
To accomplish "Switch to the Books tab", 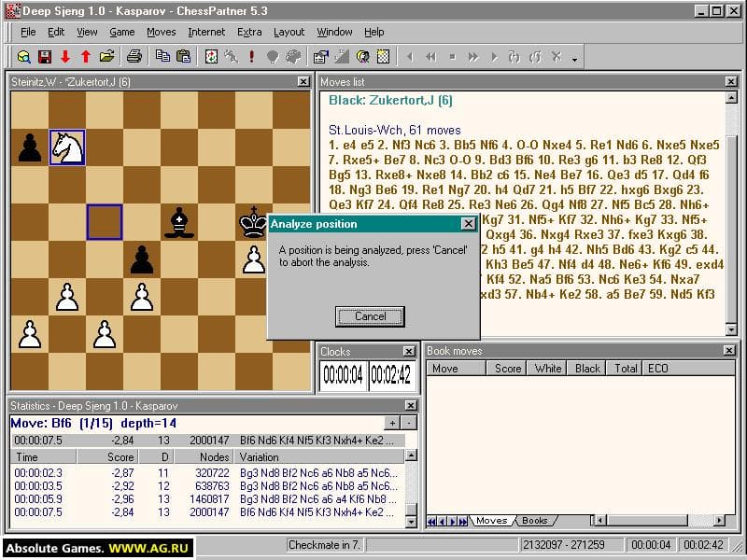I will pos(534,521).
